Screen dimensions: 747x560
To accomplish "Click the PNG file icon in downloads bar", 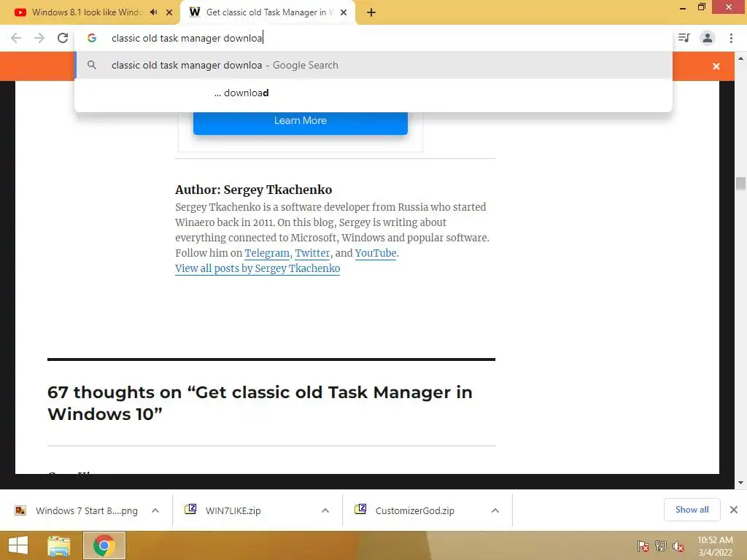I will pyautogui.click(x=20, y=510).
